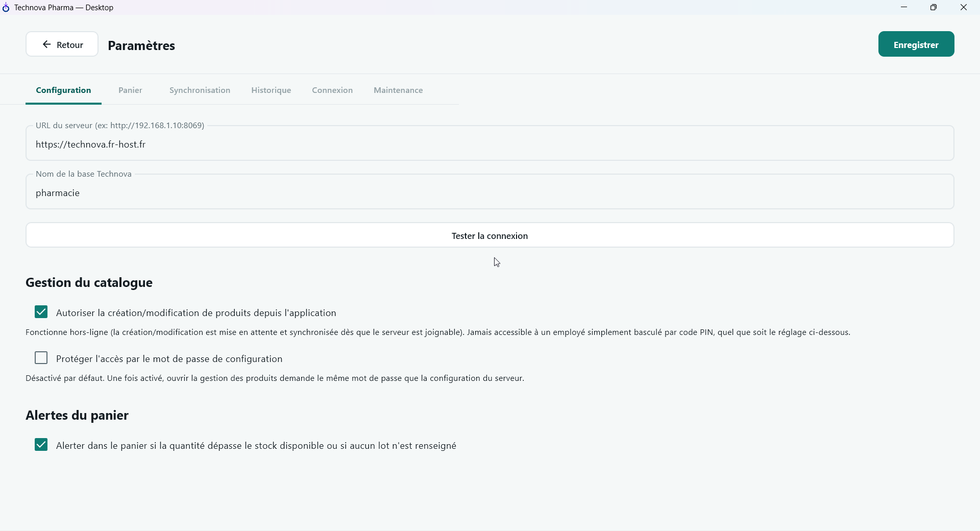The width and height of the screenshot is (980, 531).
Task: Click the Alertes du panier heading
Action: tap(77, 415)
